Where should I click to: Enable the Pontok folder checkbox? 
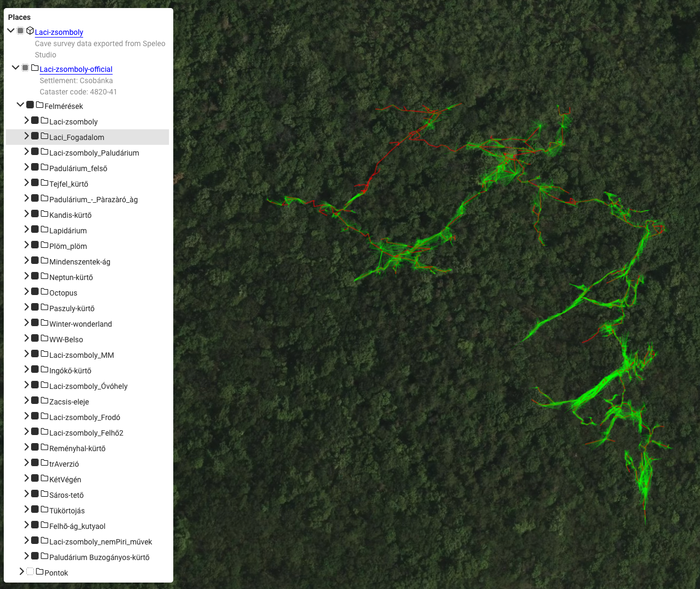point(30,572)
